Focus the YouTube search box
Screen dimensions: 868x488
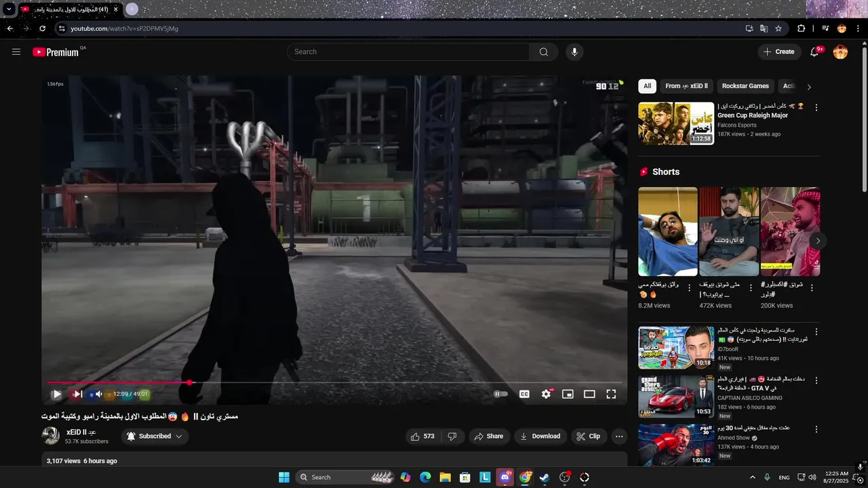coord(408,52)
